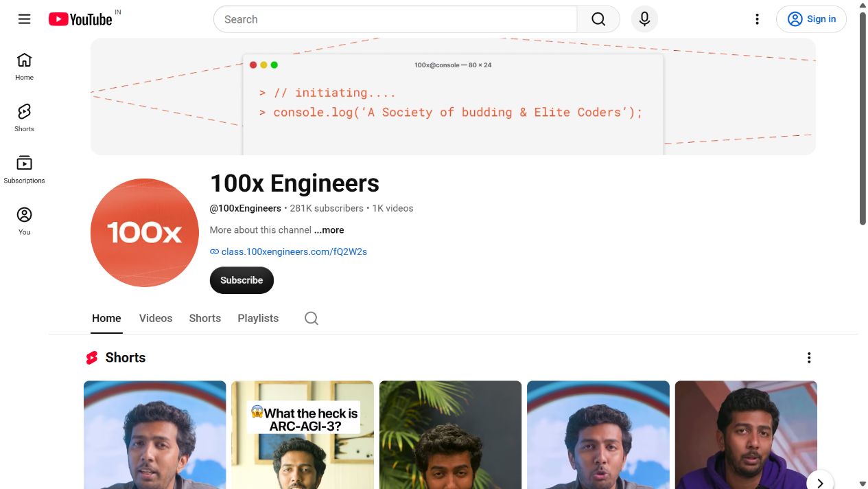Viewport: 868px width, 489px height.
Task: Click the 1K videos text
Action: click(x=393, y=208)
